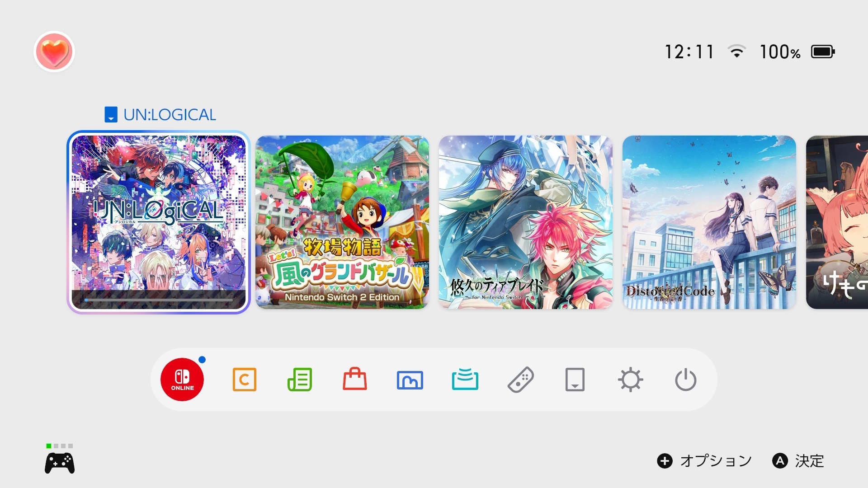Select the partially visible fox-girl game tile
Viewport: 868px width, 488px height.
[837, 222]
